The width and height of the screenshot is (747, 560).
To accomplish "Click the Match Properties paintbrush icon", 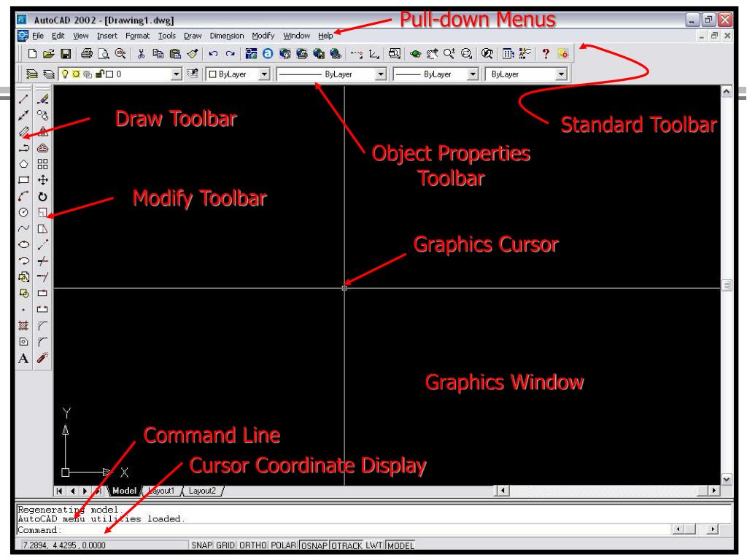I will pos(193,54).
